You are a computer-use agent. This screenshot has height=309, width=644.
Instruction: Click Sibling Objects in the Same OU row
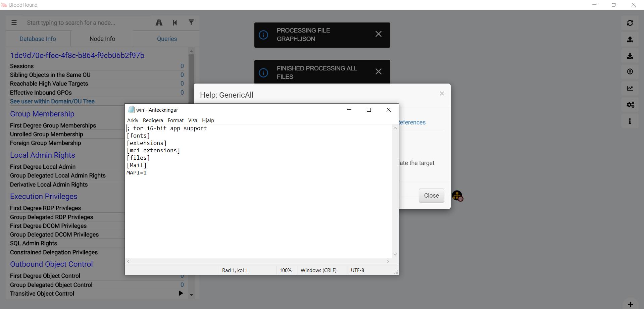pyautogui.click(x=97, y=75)
